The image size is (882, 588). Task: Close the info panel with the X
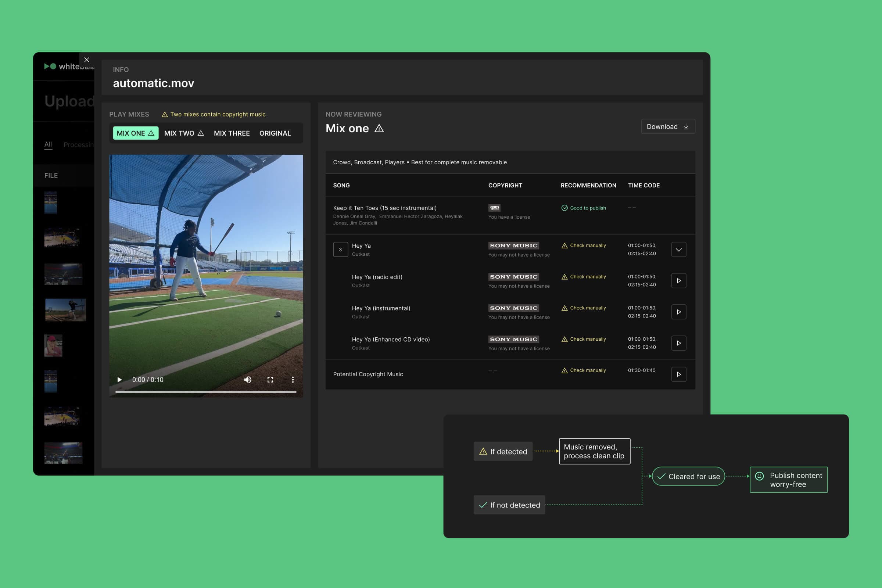(x=87, y=60)
